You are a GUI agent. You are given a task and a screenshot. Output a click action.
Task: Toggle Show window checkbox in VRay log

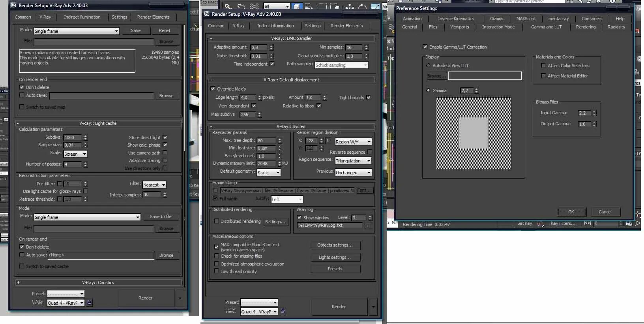coord(299,218)
